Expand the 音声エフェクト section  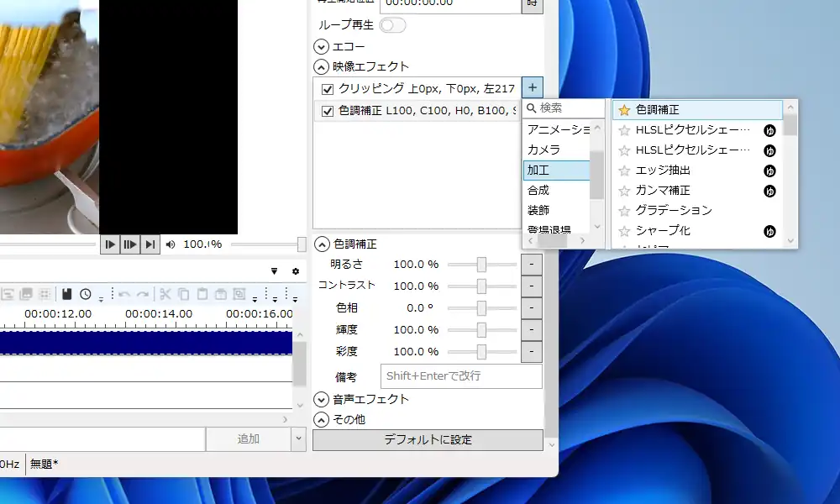pyautogui.click(x=321, y=399)
